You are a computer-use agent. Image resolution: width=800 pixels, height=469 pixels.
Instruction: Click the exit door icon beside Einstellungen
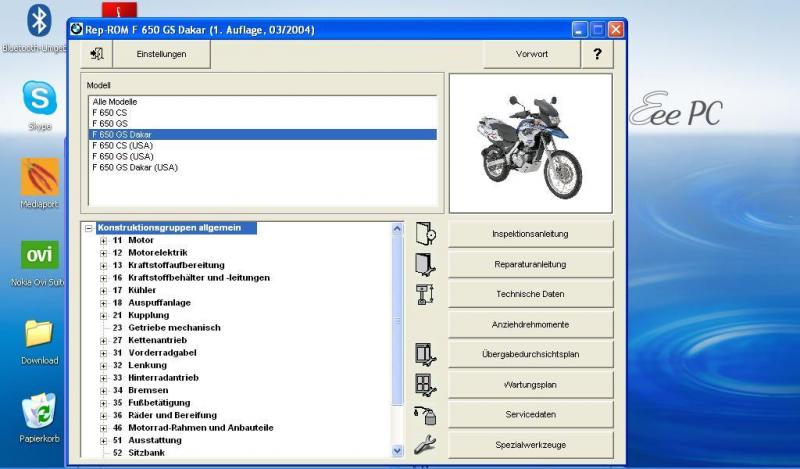coord(96,54)
